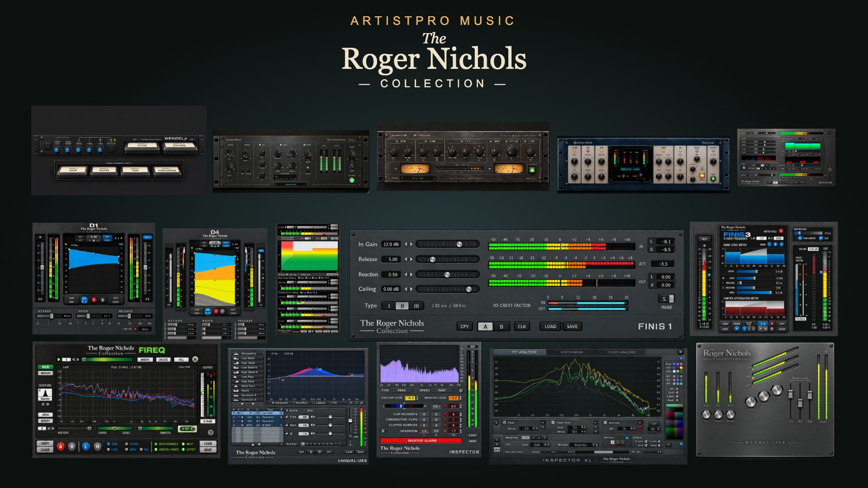Pick Band Pass filter in Uniquel-izer
The width and height of the screenshot is (868, 488).
248,386
